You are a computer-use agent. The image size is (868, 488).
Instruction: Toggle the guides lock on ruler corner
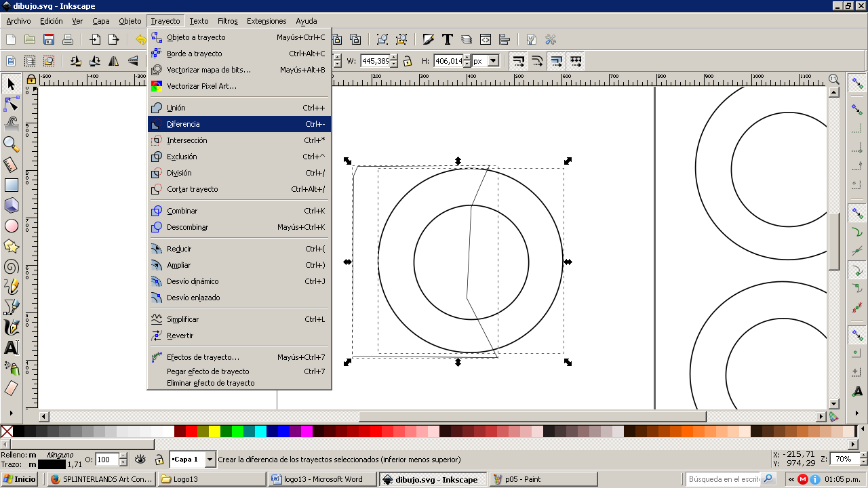(31, 79)
